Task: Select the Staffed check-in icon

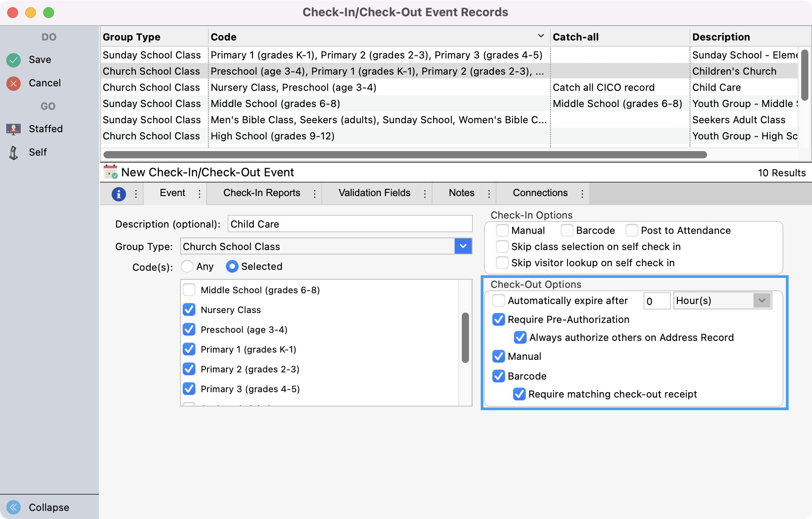Action: coord(13,129)
